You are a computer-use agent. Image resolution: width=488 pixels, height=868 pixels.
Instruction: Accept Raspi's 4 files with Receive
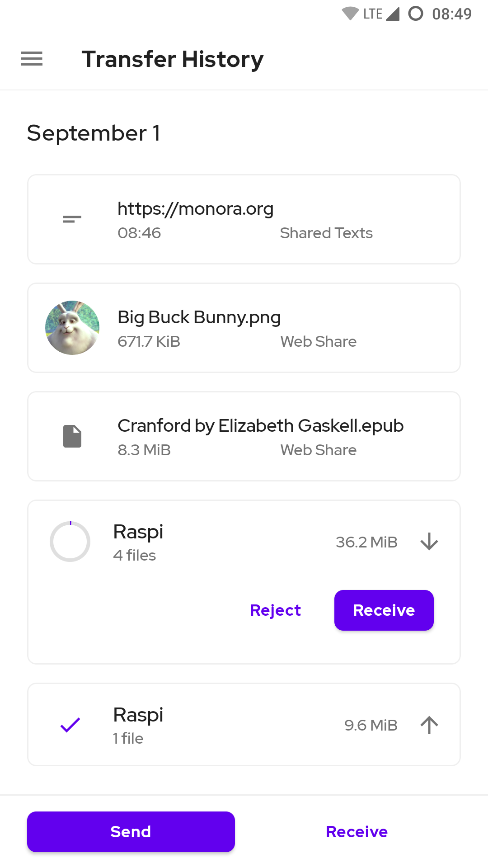point(384,610)
